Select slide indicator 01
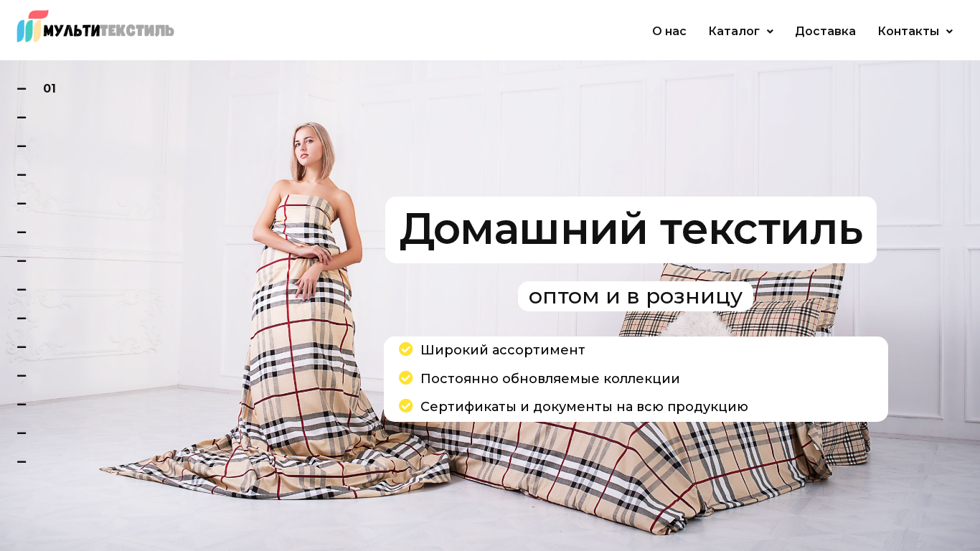 click(x=50, y=88)
